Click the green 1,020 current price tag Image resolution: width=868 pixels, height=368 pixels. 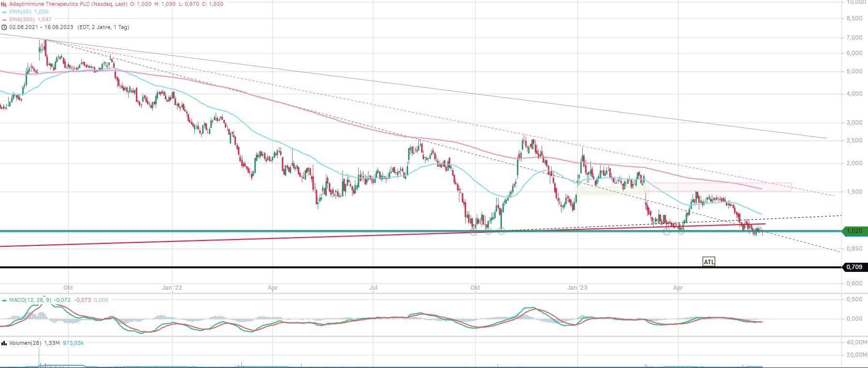(x=854, y=231)
